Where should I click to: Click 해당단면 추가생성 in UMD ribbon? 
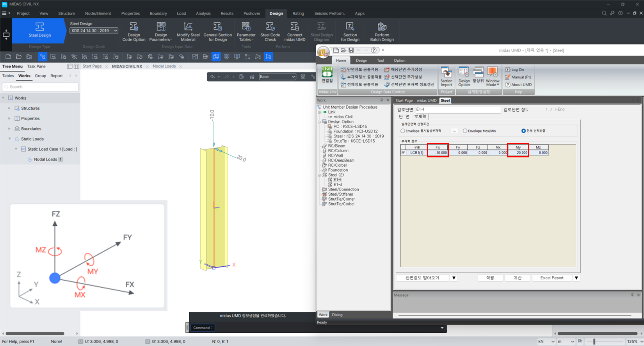click(x=403, y=70)
